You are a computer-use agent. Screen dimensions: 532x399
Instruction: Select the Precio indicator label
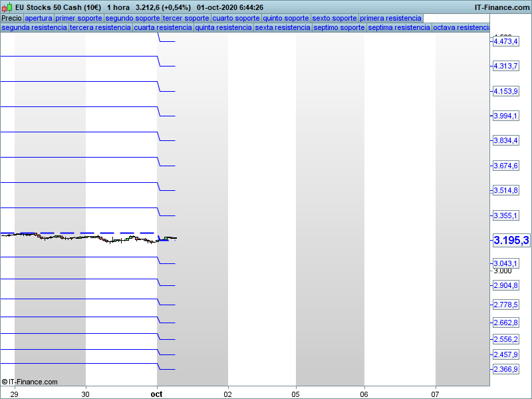point(11,18)
